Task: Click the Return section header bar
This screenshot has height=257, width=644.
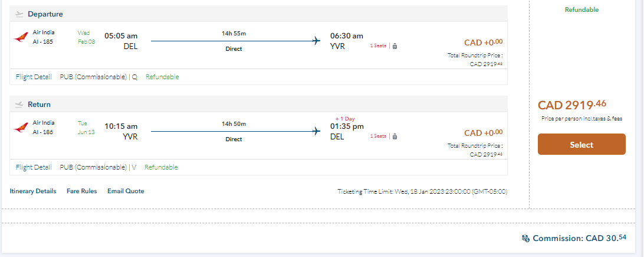Action: [x=258, y=105]
